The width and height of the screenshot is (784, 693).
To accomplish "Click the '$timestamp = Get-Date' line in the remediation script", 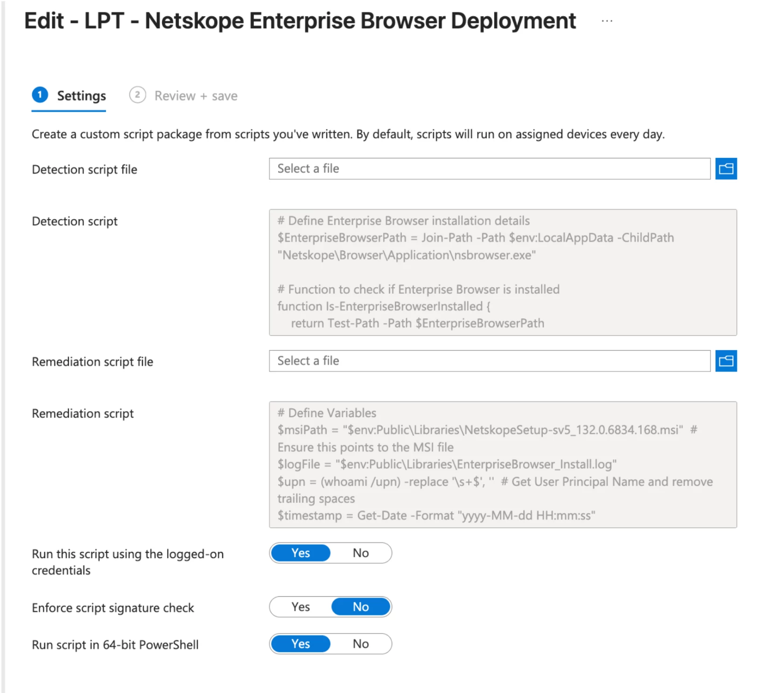I will [436, 516].
